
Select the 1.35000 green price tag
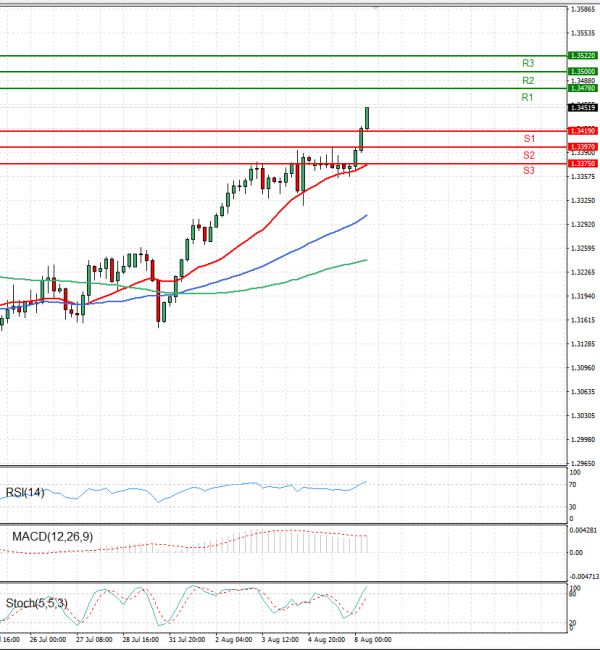(582, 72)
